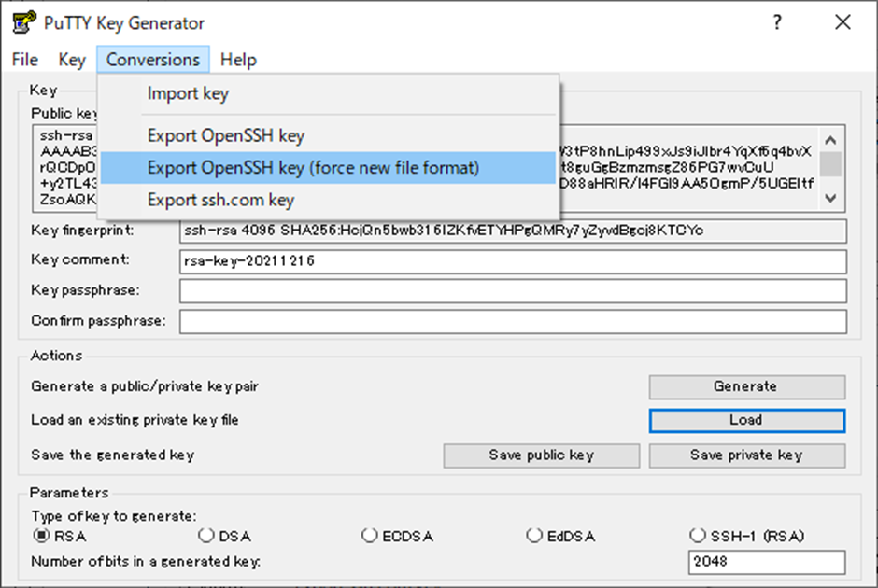
Task: Click the Key fingerprint field
Action: (x=513, y=231)
